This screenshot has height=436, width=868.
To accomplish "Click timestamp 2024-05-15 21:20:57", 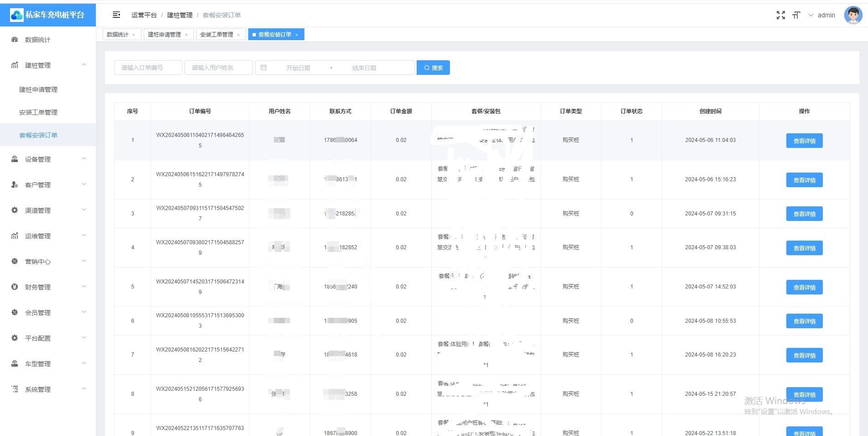I will tap(710, 394).
